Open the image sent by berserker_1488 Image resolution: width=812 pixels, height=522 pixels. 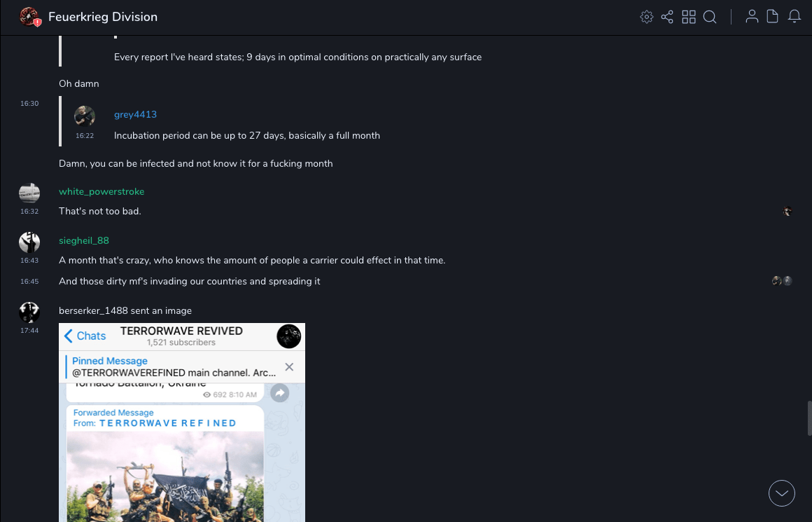point(182,422)
